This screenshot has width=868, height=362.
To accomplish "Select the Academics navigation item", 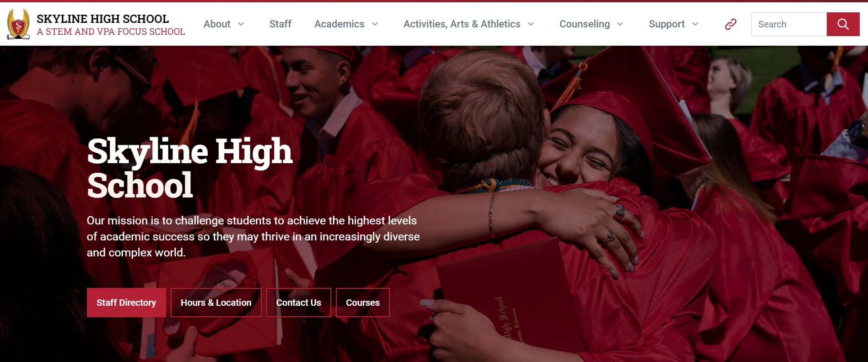I will (339, 24).
